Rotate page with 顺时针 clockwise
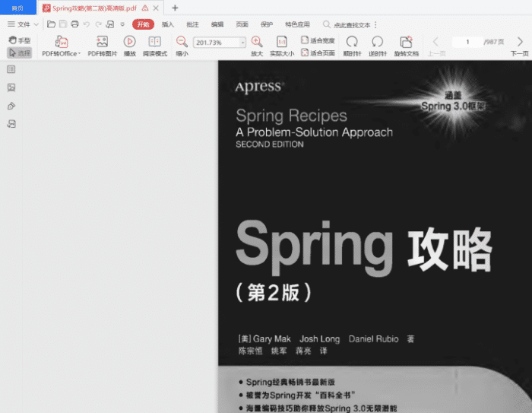532x413 pixels. point(352,46)
